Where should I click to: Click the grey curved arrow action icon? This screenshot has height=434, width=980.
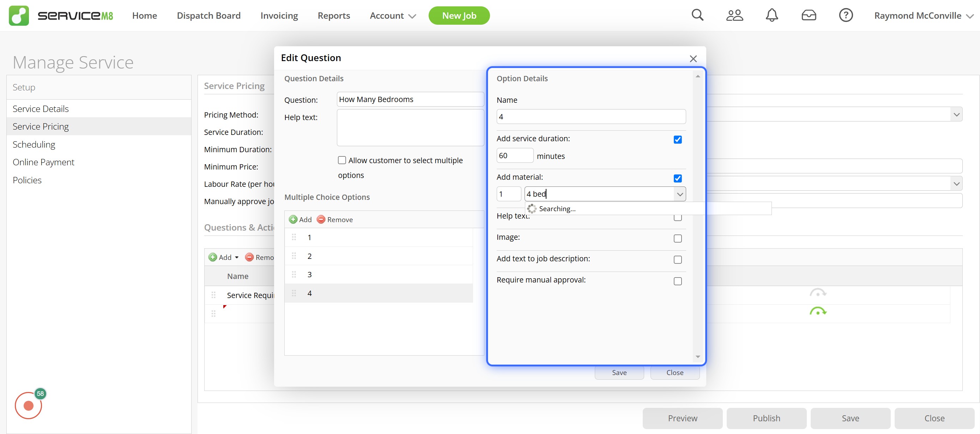[818, 293]
